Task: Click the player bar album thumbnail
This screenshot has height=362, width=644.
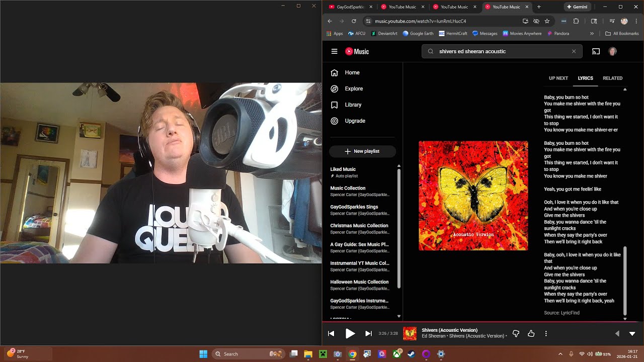Action: [x=410, y=333]
